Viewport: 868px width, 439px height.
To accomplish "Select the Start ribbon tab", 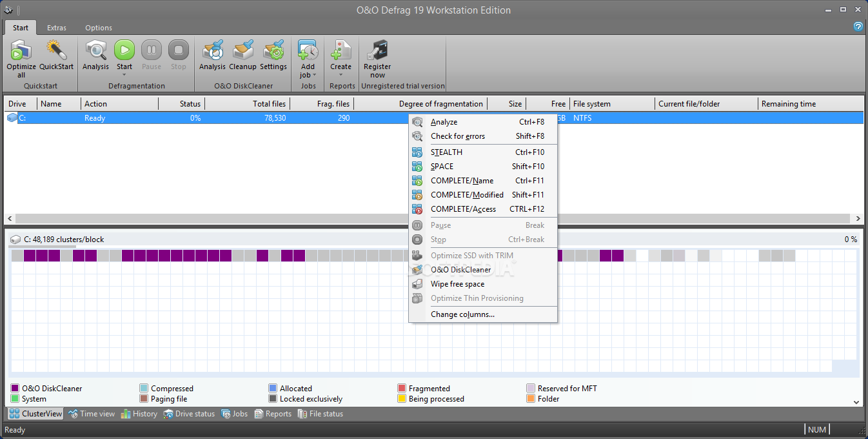I will pos(21,28).
